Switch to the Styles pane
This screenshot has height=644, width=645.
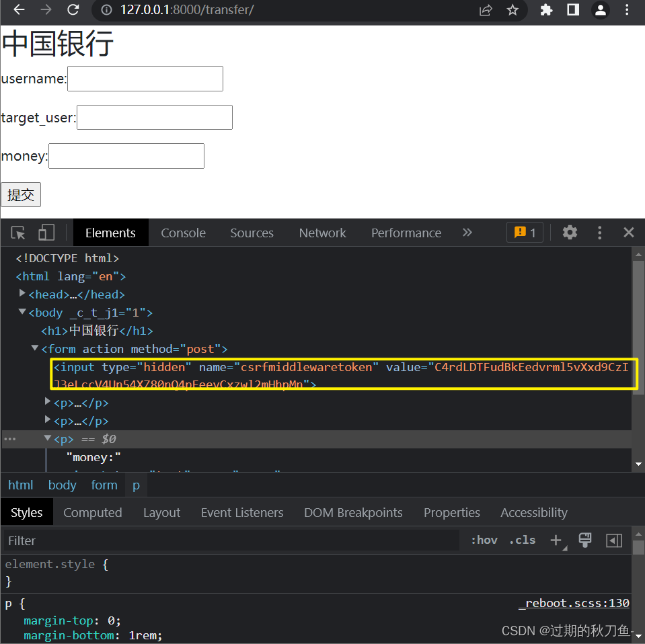click(27, 512)
